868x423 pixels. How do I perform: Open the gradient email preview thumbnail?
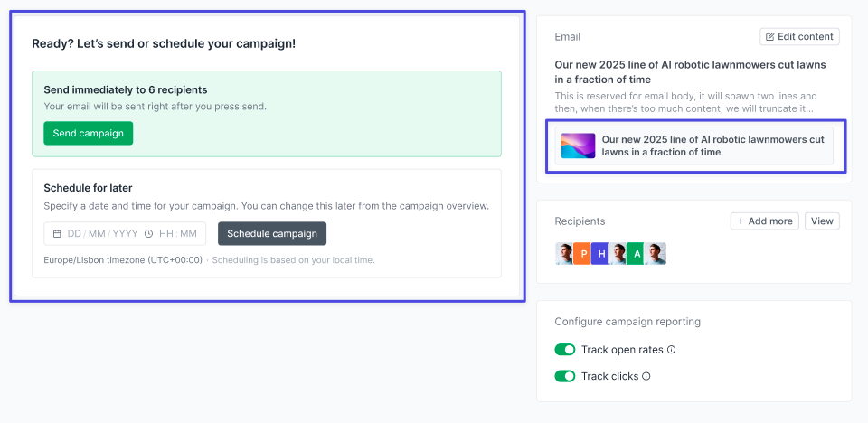click(578, 146)
